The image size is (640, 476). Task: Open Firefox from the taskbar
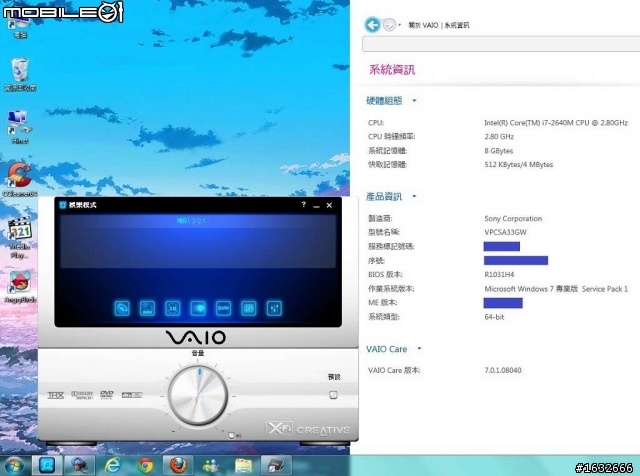click(x=178, y=465)
